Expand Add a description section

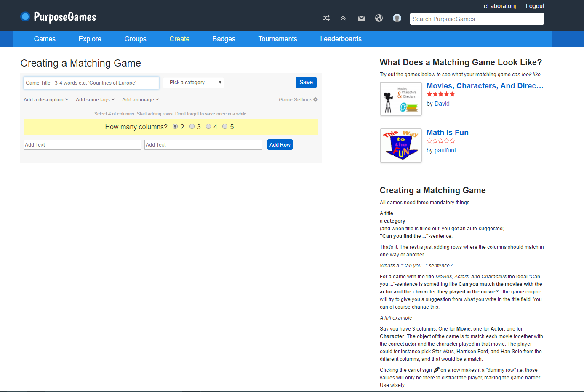(x=46, y=100)
